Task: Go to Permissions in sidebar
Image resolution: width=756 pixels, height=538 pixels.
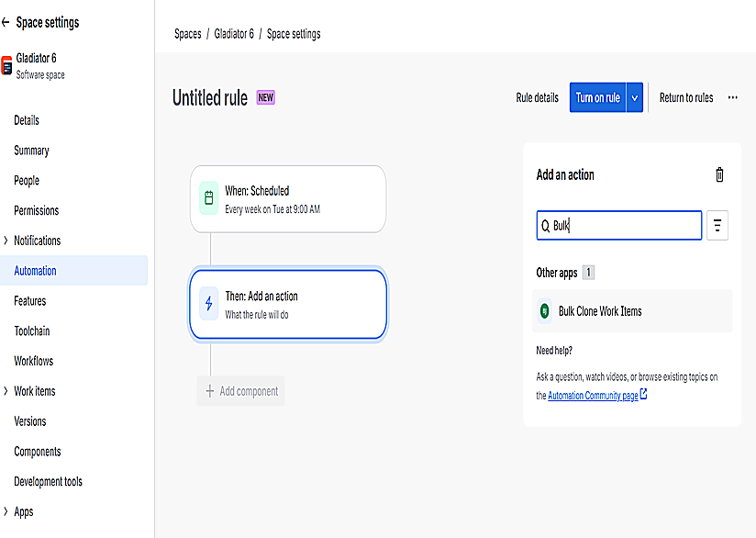Action: point(36,210)
